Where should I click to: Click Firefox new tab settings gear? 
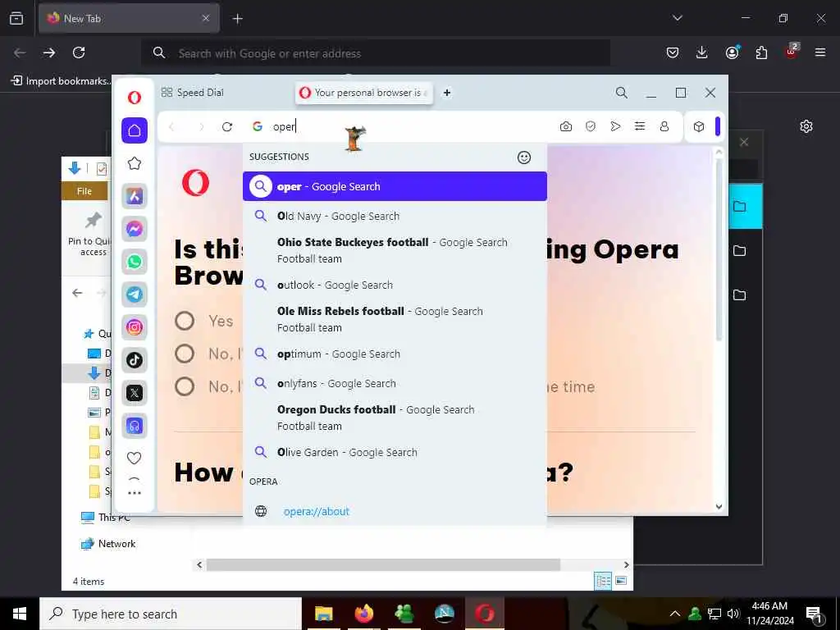(806, 126)
